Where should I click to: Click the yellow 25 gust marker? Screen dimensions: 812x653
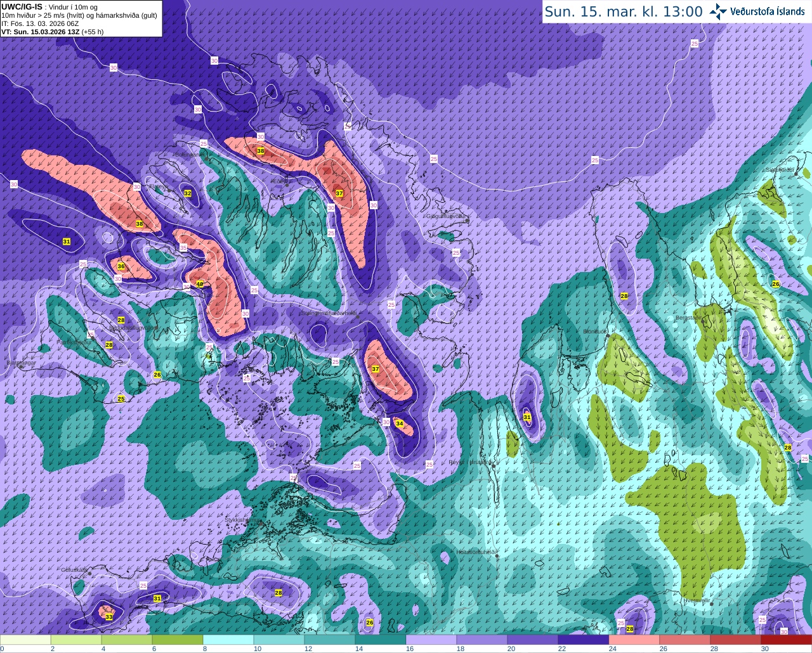point(121,398)
